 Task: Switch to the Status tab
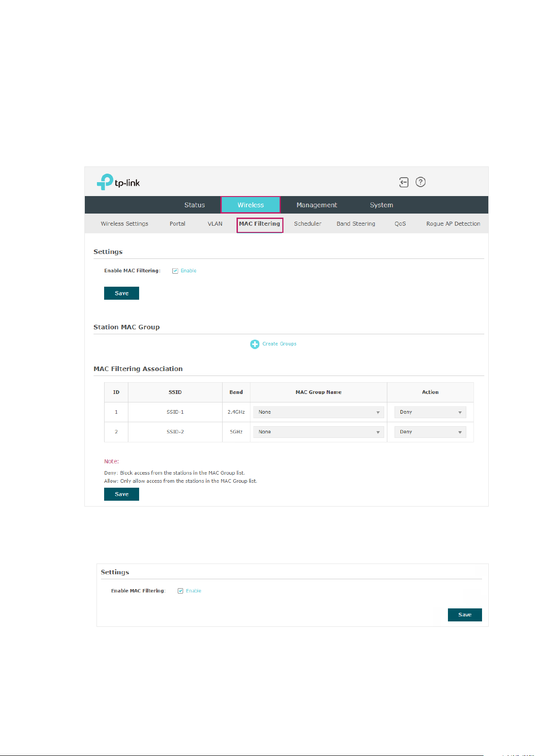pos(194,205)
